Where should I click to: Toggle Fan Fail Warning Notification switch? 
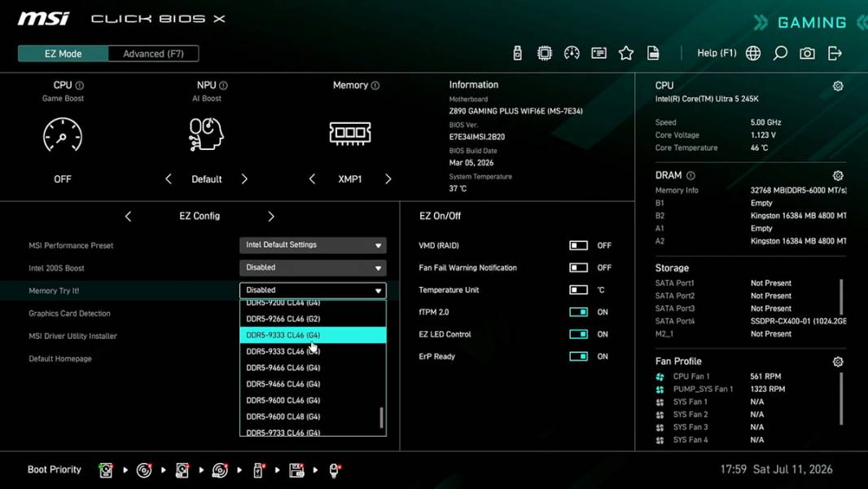[x=578, y=267]
